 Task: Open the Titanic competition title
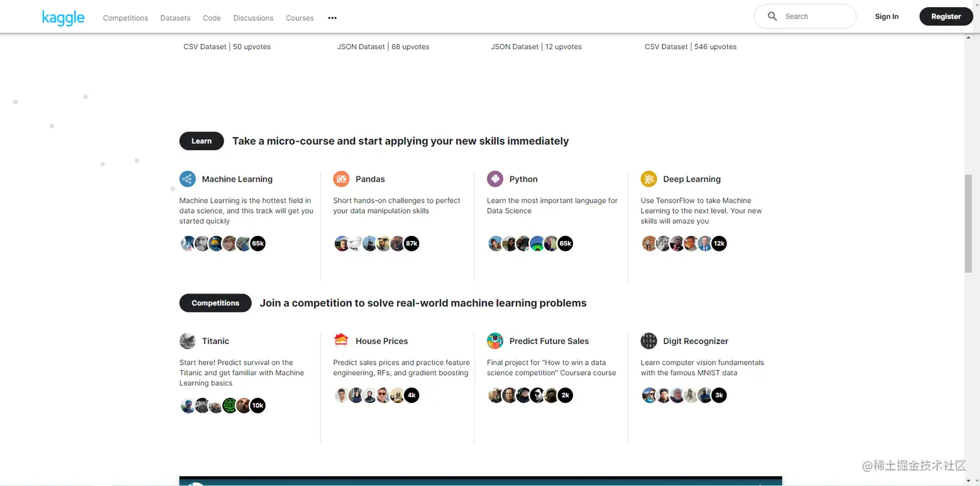point(216,341)
